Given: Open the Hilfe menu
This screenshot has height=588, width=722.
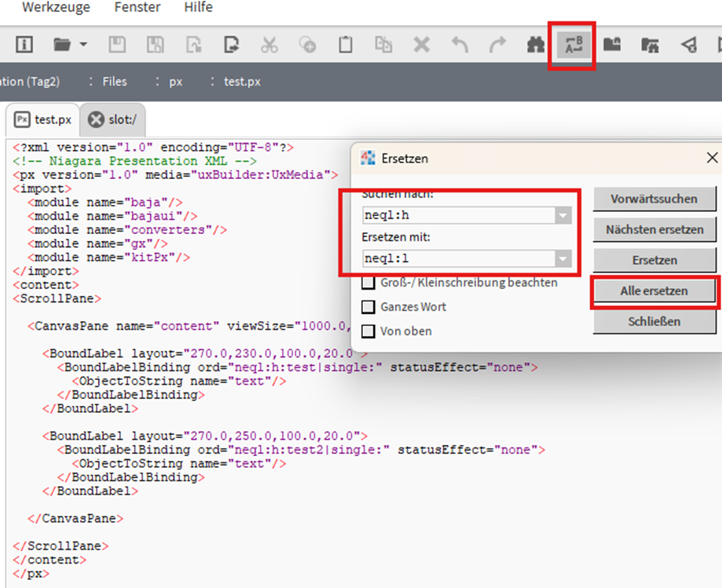Looking at the screenshot, I should click(199, 7).
